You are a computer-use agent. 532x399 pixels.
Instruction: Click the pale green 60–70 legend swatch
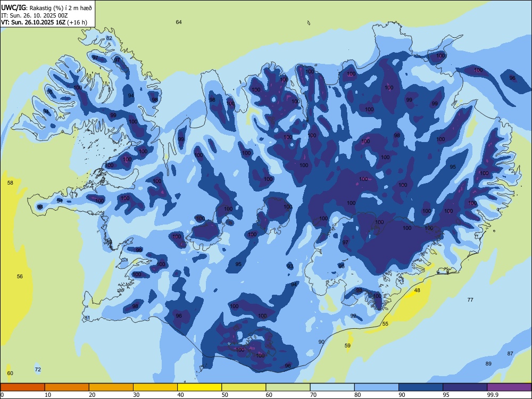288,387
